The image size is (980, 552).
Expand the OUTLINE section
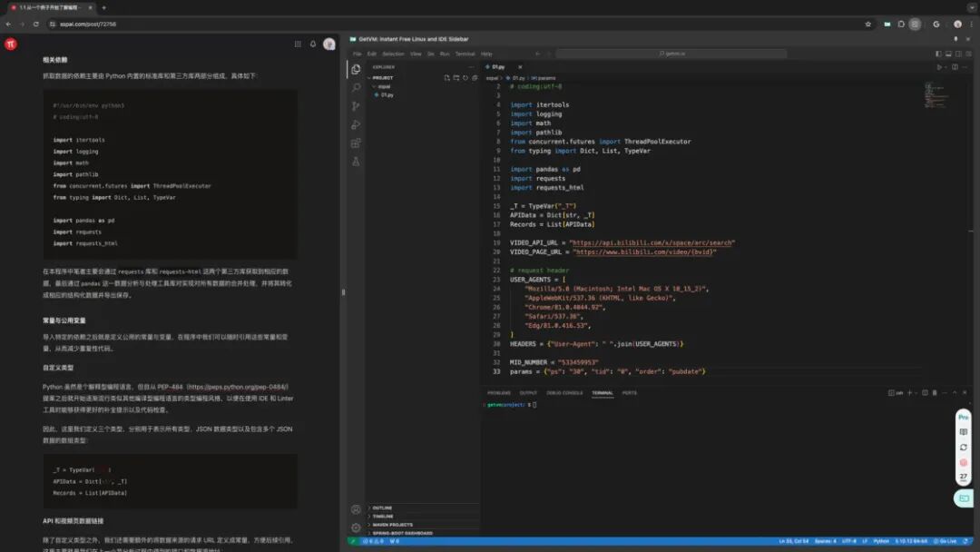click(x=423, y=508)
